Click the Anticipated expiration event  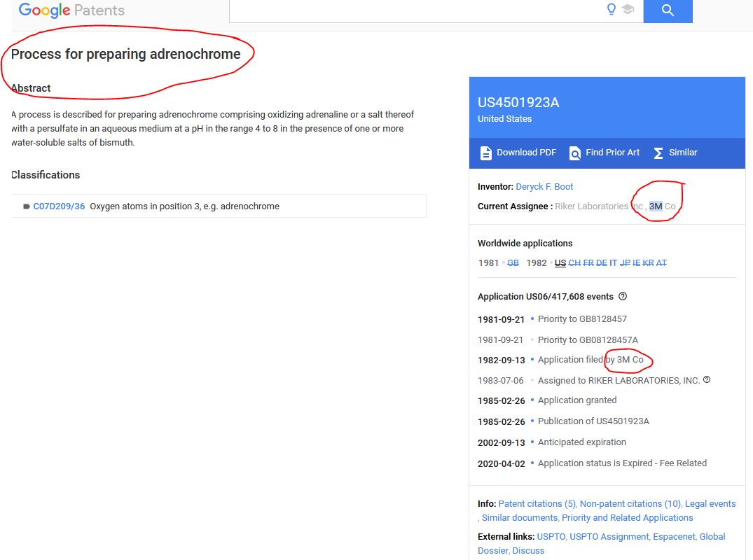[581, 442]
